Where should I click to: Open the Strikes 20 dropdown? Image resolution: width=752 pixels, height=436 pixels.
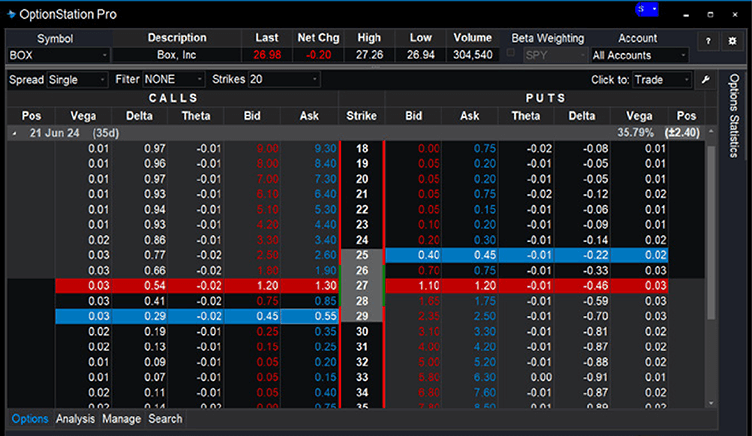[x=284, y=79]
